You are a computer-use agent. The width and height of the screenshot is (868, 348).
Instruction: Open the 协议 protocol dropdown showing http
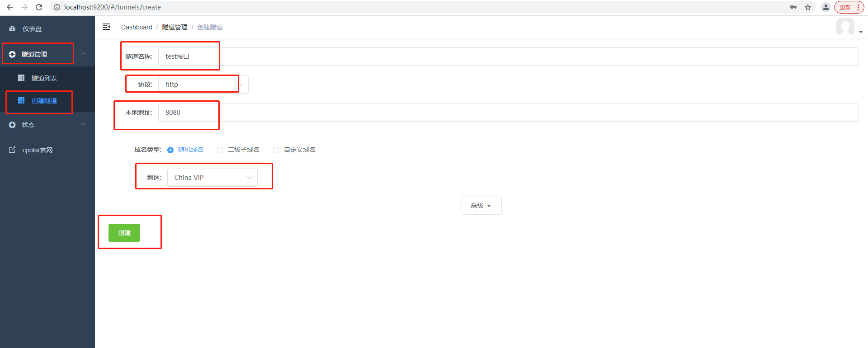point(203,85)
